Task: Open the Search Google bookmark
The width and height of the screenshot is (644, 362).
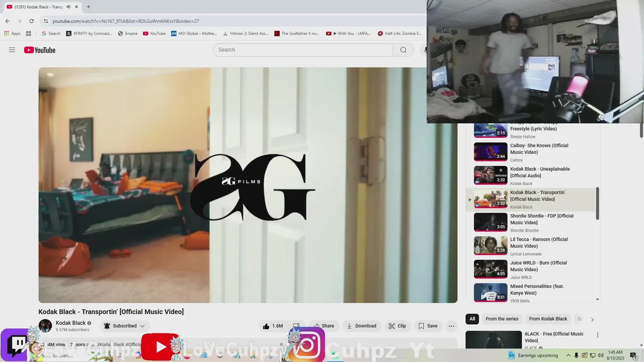Action: [51, 34]
